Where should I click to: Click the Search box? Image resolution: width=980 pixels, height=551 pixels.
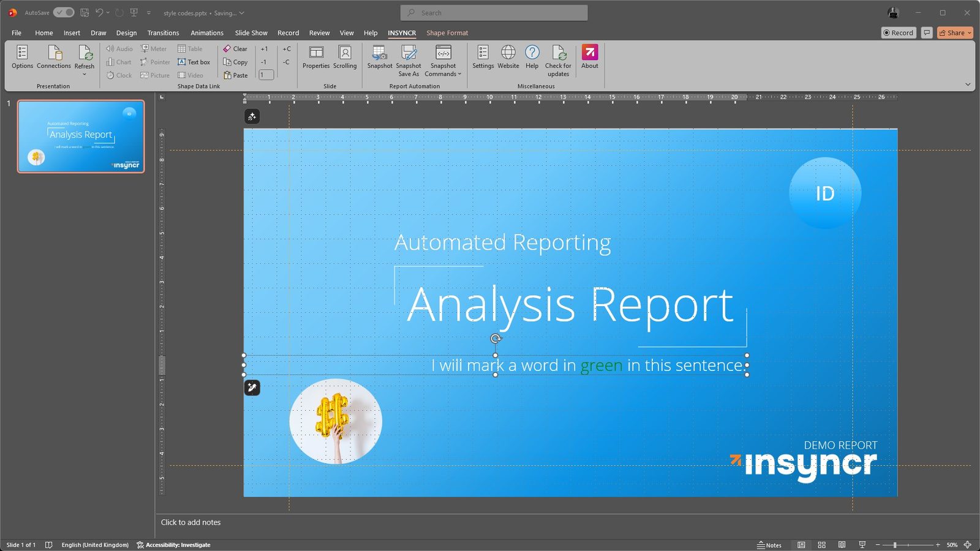click(494, 13)
